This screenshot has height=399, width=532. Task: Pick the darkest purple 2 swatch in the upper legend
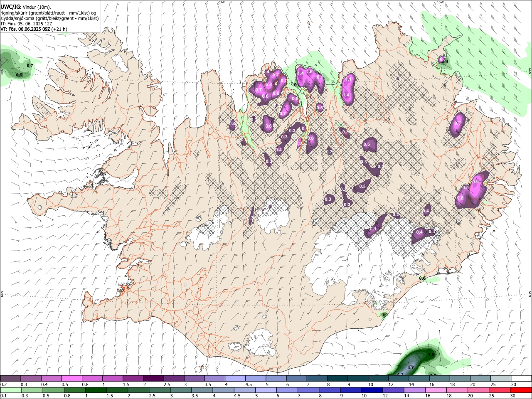(153, 378)
